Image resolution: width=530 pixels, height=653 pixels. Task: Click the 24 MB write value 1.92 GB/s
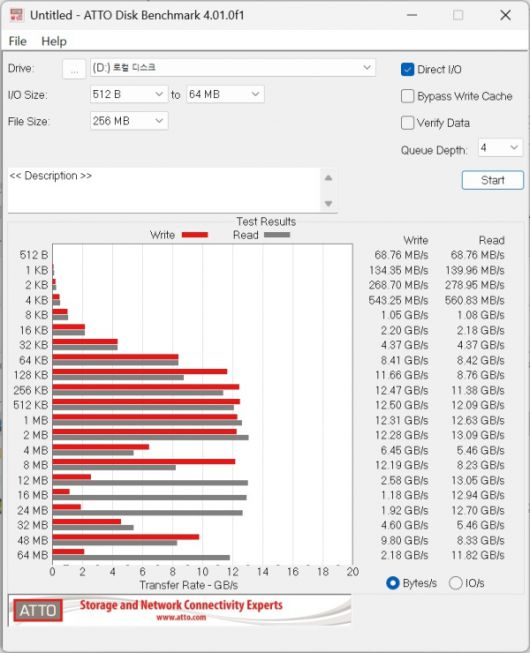tap(404, 510)
